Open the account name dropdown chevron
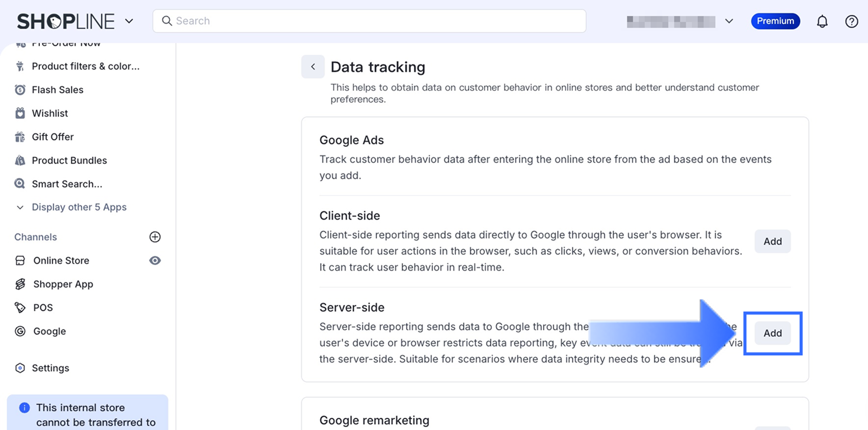 click(x=729, y=21)
